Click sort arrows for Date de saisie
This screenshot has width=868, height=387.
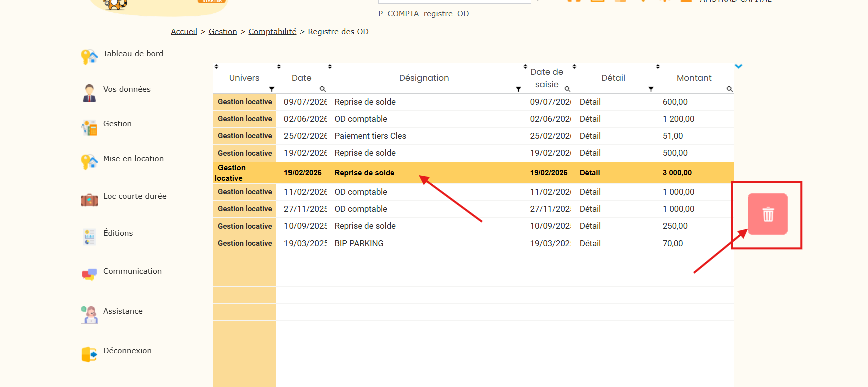525,66
